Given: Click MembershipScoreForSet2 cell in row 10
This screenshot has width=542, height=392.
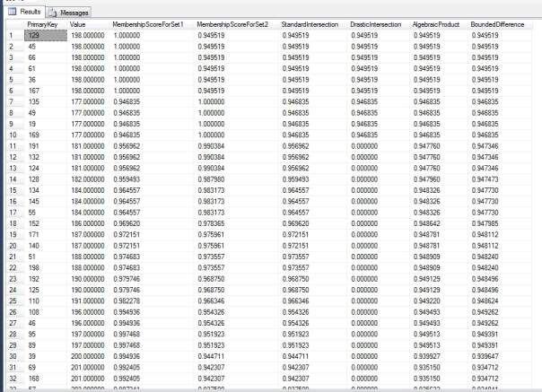Looking at the screenshot, I should (x=236, y=135).
